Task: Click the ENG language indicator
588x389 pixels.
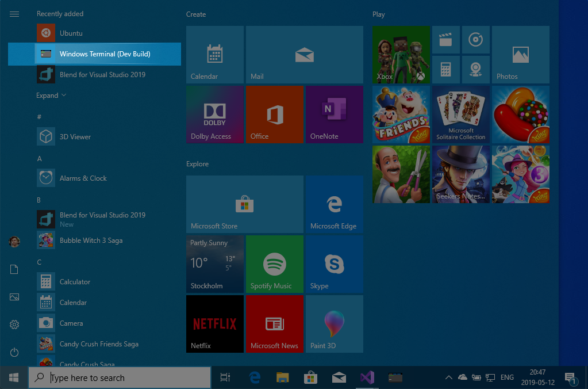Action: tap(507, 377)
